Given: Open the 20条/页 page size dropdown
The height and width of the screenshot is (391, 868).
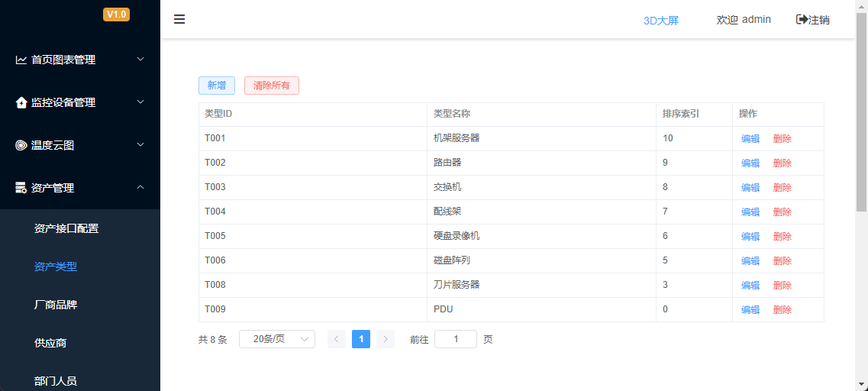Looking at the screenshot, I should tap(277, 339).
